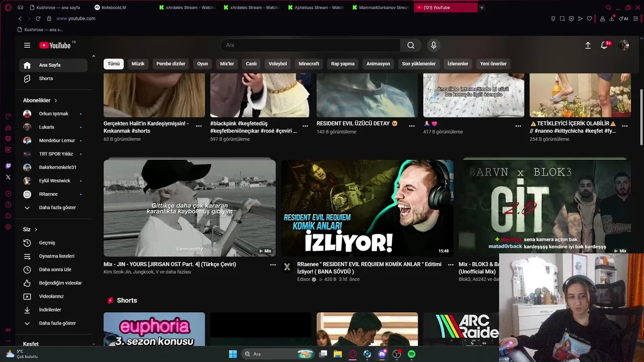644x362 pixels.
Task: Switch to the MammadGurbanov Stream browser tab
Action: pyautogui.click(x=380, y=8)
